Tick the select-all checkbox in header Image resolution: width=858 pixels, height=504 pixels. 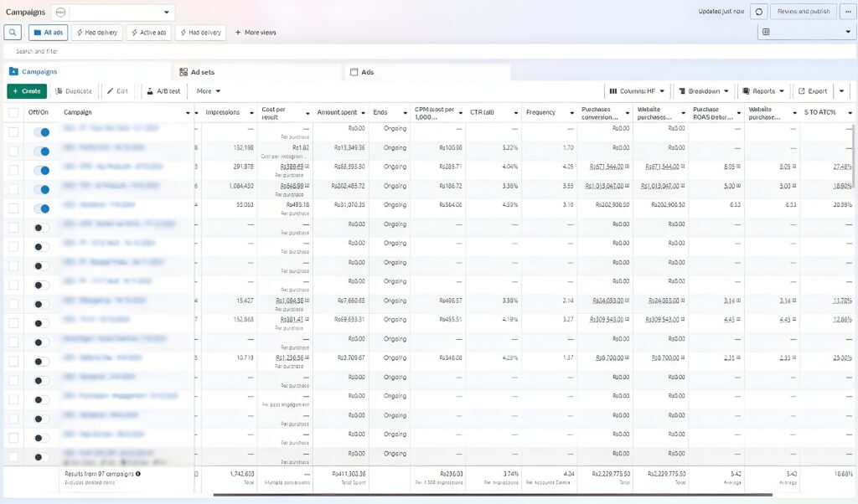pos(13,113)
